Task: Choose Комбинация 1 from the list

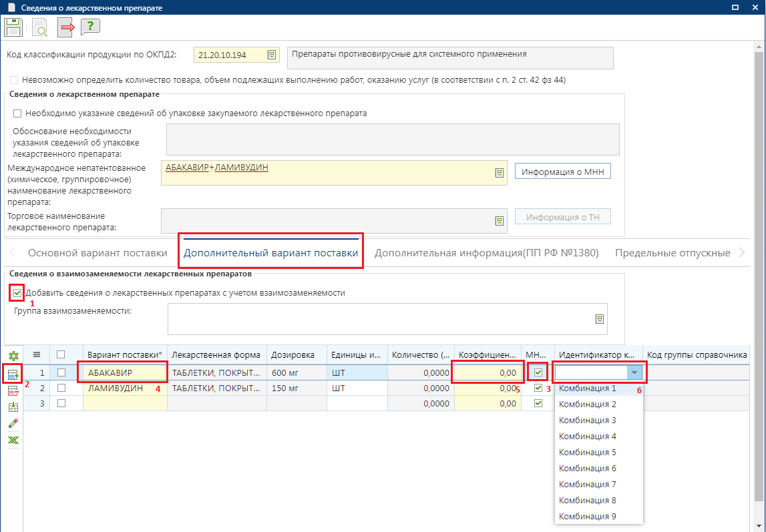Action: coord(599,388)
